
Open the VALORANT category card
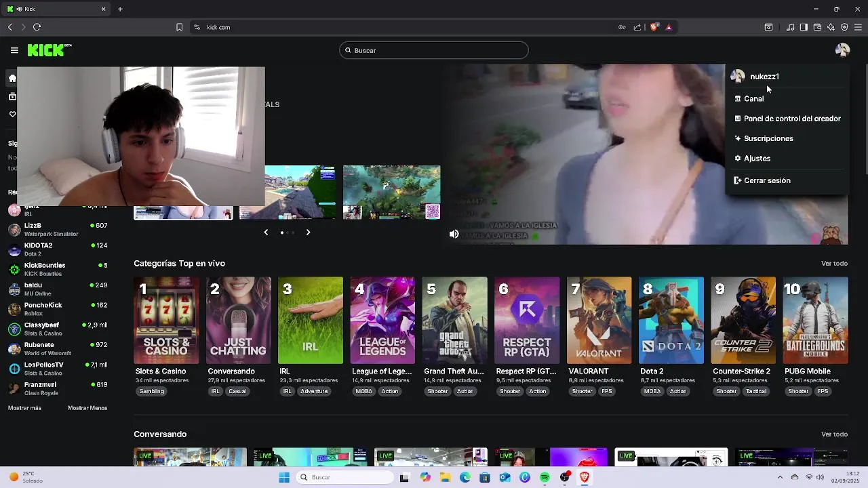coord(599,321)
